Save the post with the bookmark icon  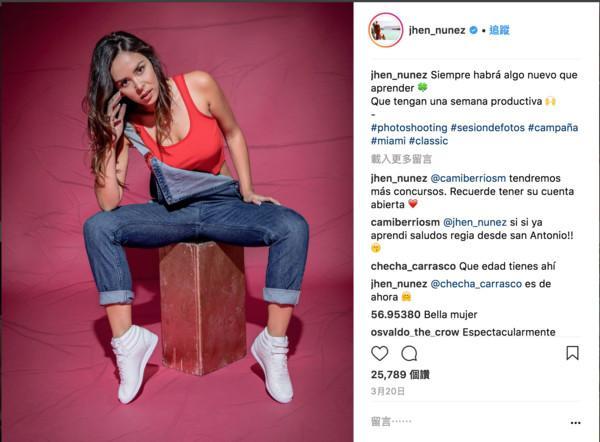point(572,353)
